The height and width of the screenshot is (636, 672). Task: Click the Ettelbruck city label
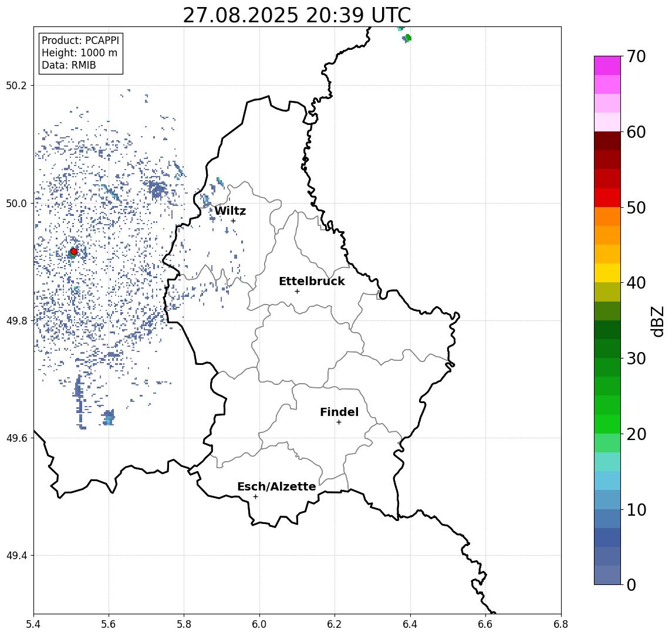tap(312, 281)
